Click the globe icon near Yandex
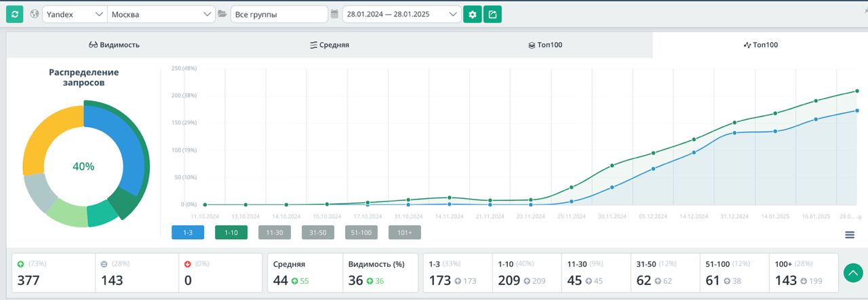Viewport: 868px width, 300px height. (x=34, y=14)
